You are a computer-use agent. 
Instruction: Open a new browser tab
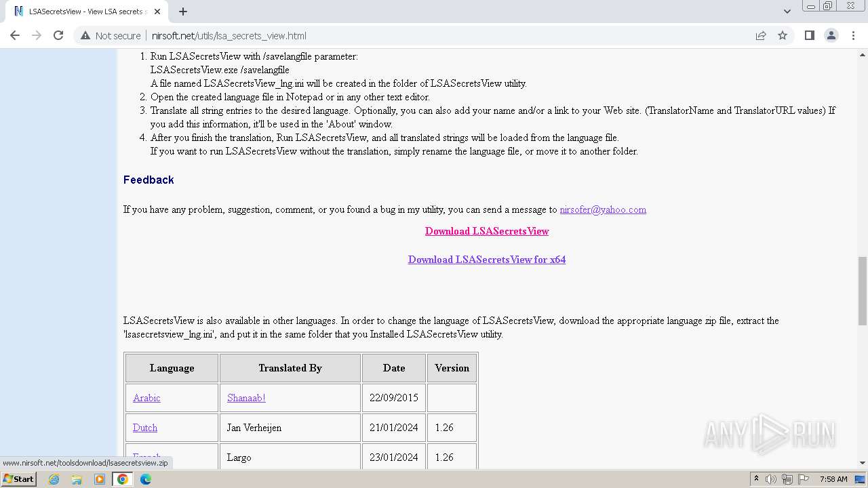(183, 12)
